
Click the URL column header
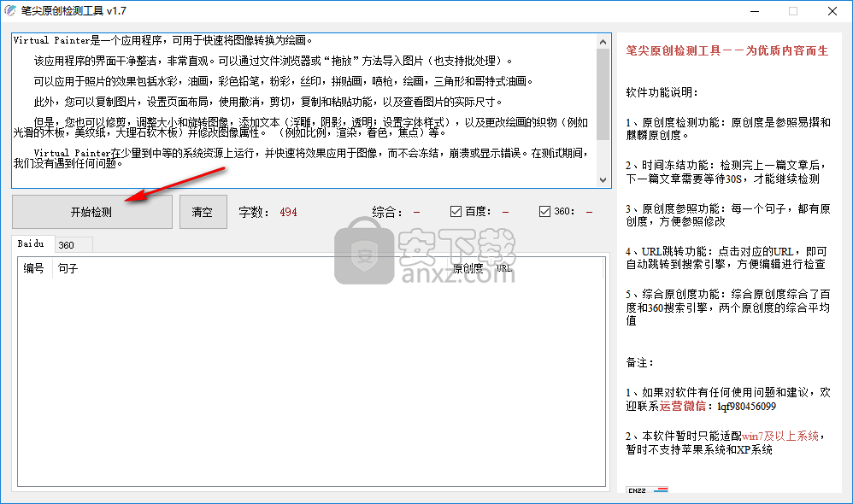(504, 268)
